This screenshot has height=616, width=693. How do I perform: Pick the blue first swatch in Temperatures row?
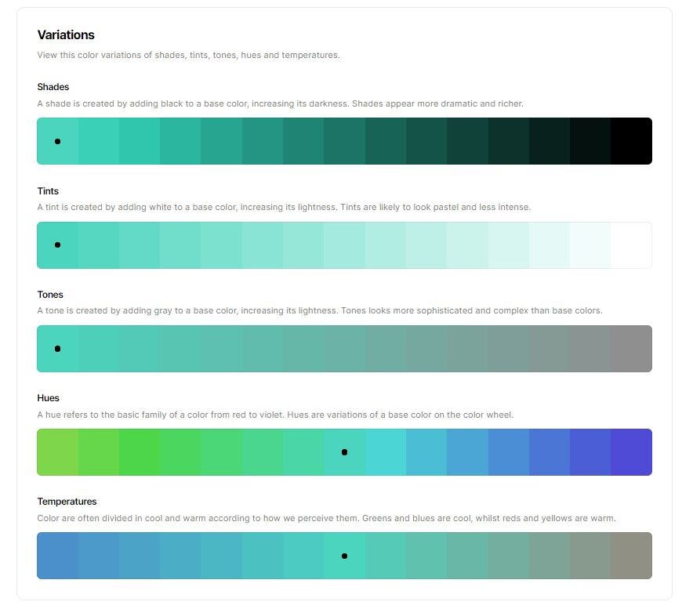point(57,556)
